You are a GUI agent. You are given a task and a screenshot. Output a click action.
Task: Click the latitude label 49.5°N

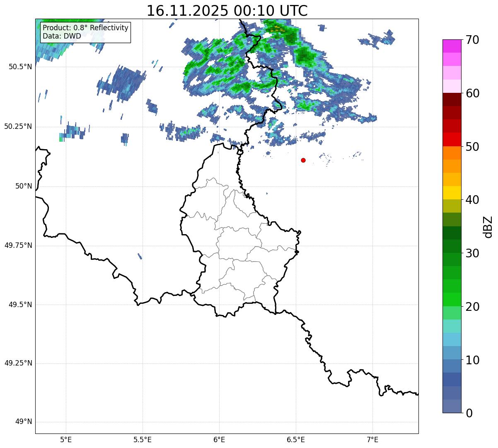point(20,305)
